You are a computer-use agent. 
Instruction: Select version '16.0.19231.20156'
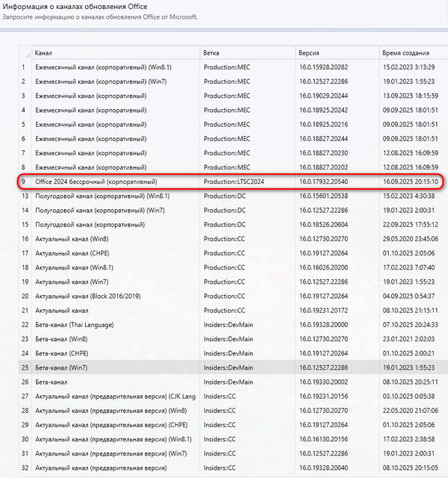point(337,397)
